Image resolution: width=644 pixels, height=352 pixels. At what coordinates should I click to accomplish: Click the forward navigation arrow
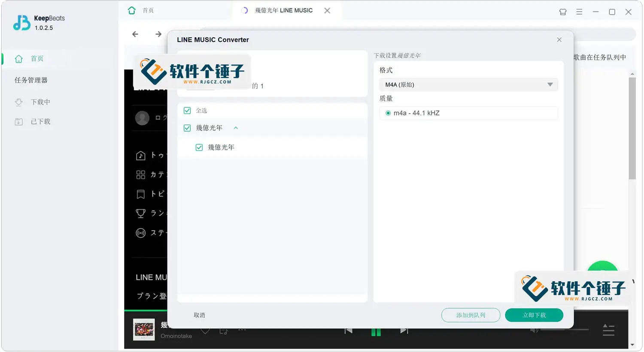click(158, 34)
